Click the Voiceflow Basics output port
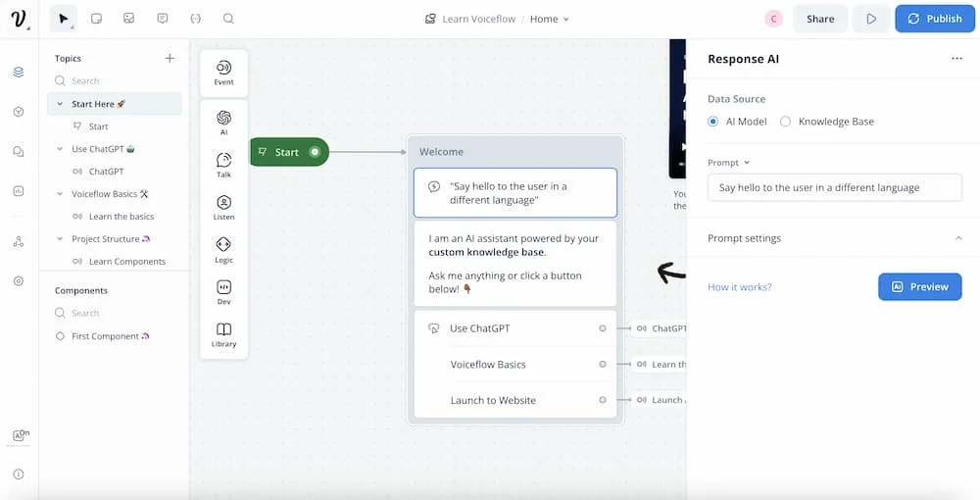This screenshot has height=500, width=980. pos(603,365)
